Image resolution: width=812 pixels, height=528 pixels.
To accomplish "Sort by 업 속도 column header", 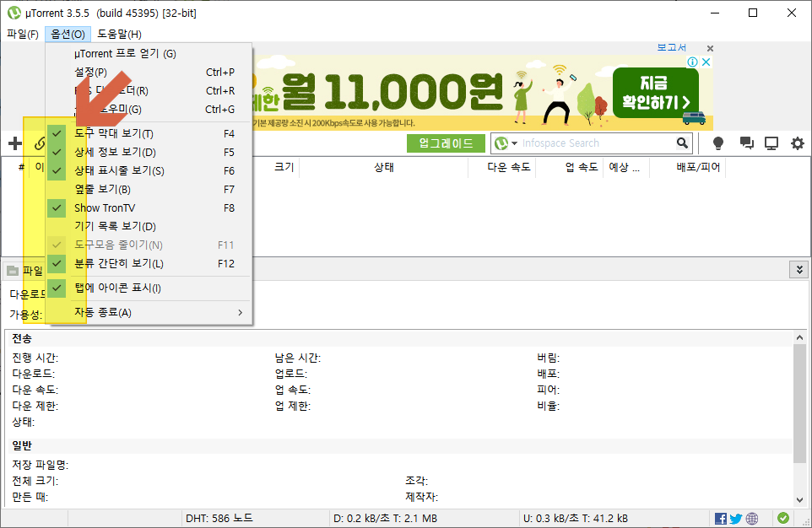I will pyautogui.click(x=582, y=167).
